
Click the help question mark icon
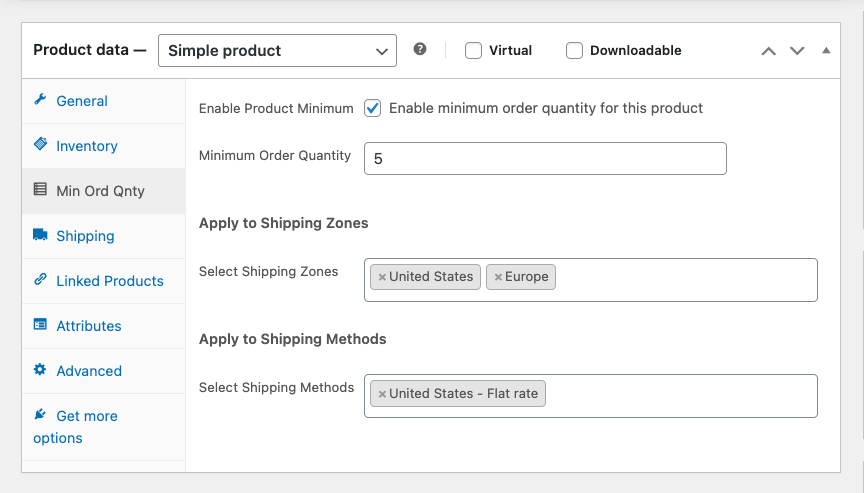tap(420, 49)
